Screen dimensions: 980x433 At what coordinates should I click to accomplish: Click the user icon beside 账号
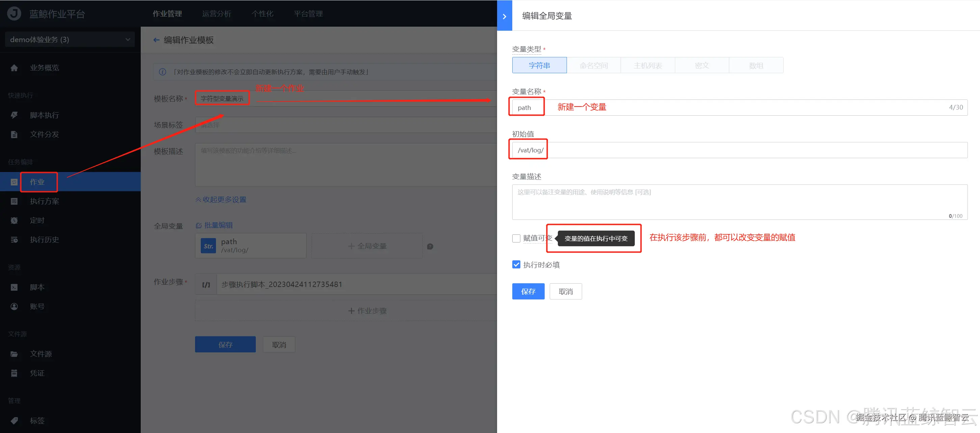(x=14, y=307)
